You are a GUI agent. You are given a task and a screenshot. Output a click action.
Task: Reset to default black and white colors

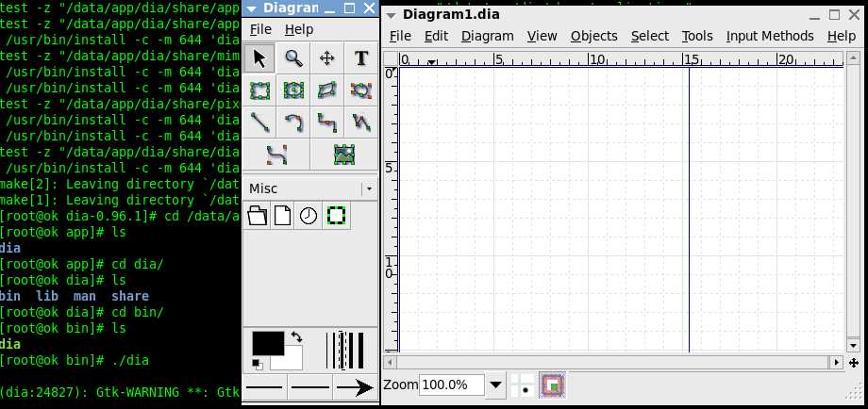pos(258,364)
